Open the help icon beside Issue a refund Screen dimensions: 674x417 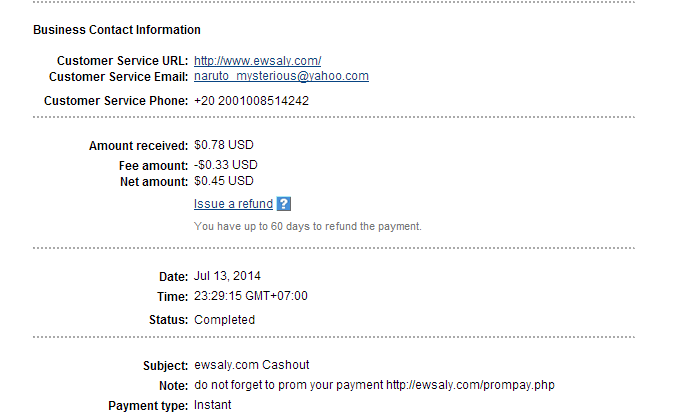284,204
